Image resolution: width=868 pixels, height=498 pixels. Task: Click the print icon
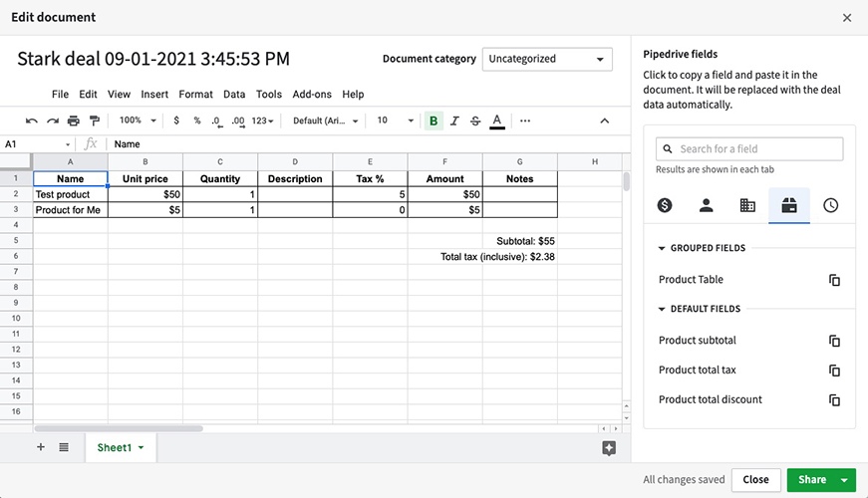(73, 121)
